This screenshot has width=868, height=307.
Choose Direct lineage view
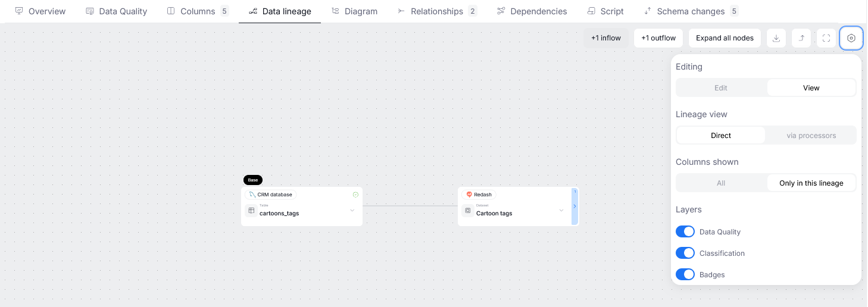pos(721,135)
